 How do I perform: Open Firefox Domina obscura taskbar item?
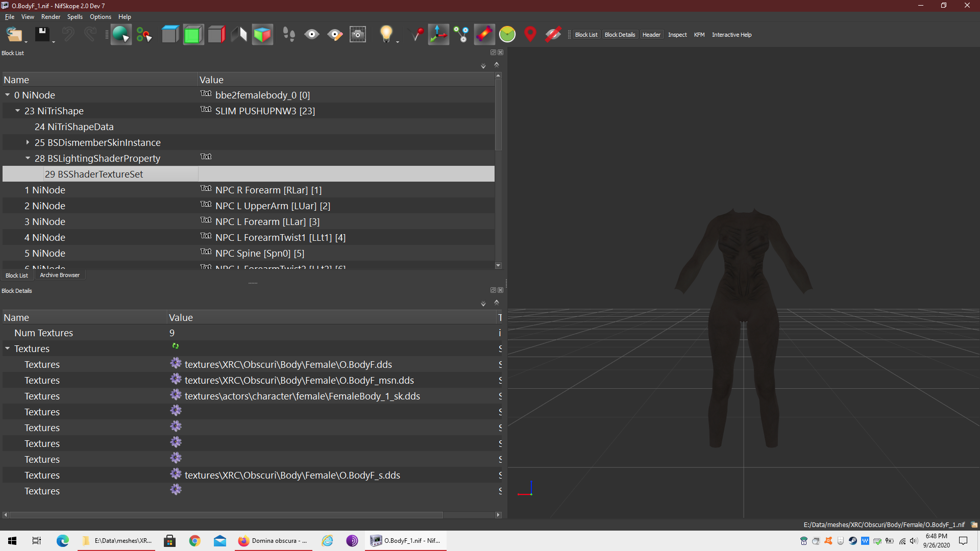pos(273,541)
